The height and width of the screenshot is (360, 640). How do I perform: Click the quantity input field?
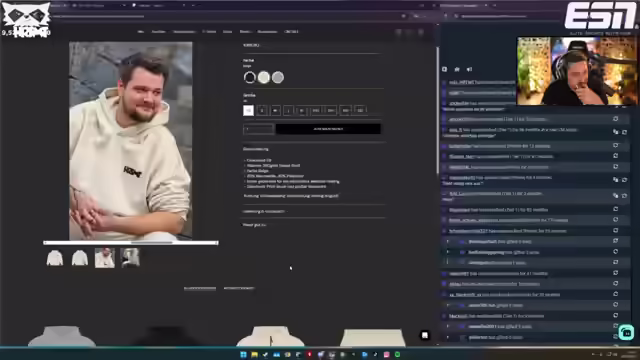coord(258,129)
